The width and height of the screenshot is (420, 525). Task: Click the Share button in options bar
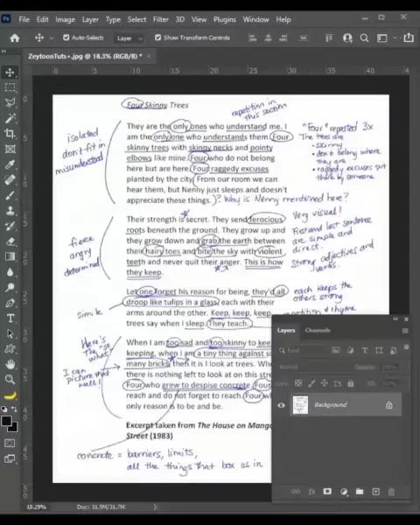[x=409, y=38]
